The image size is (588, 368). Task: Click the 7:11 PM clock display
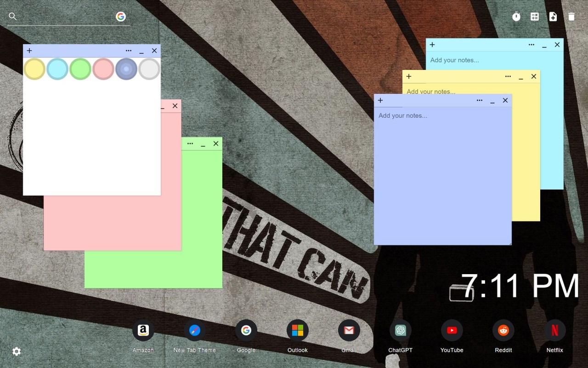pos(520,286)
